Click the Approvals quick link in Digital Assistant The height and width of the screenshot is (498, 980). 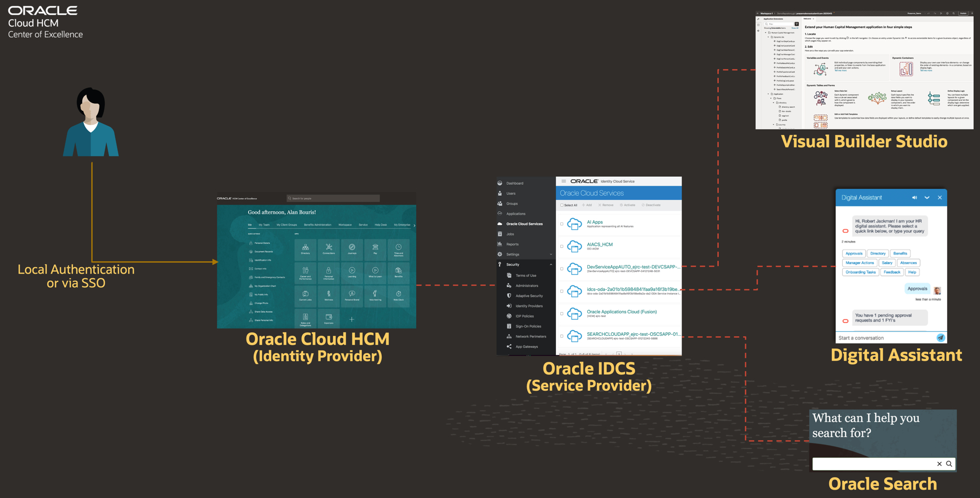854,254
